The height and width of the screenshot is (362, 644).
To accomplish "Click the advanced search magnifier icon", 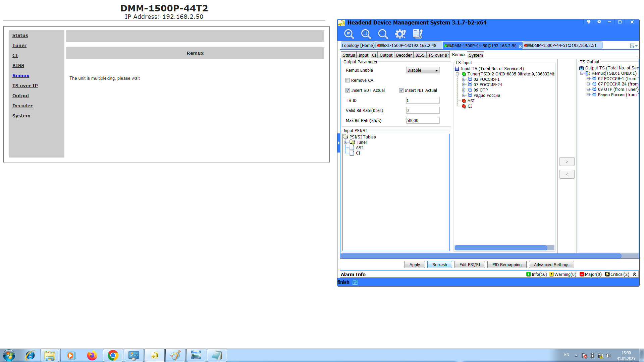I will tap(383, 34).
